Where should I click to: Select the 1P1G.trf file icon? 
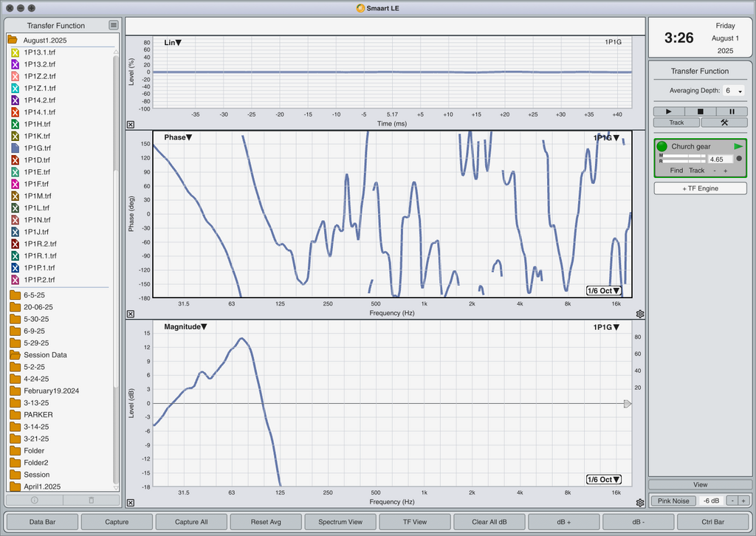point(15,148)
